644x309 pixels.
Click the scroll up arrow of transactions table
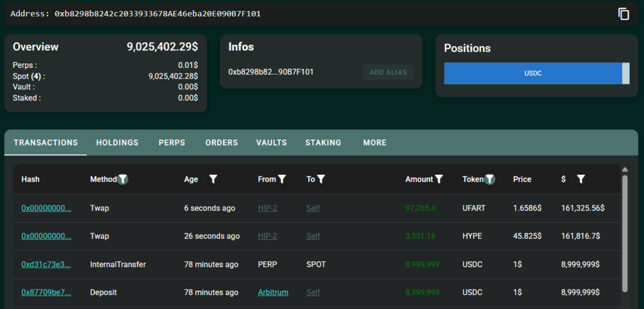(625, 170)
